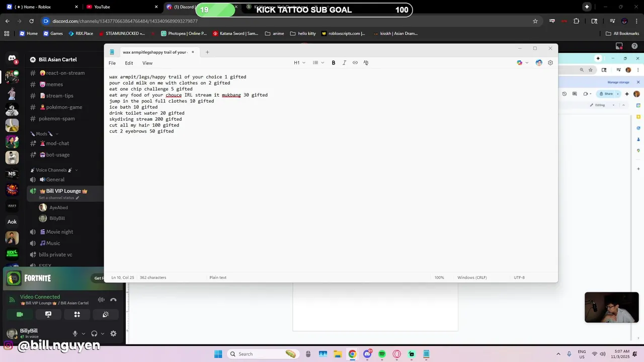Open Discord direct messages home icon
This screenshot has width=644, height=362.
pyautogui.click(x=12, y=59)
